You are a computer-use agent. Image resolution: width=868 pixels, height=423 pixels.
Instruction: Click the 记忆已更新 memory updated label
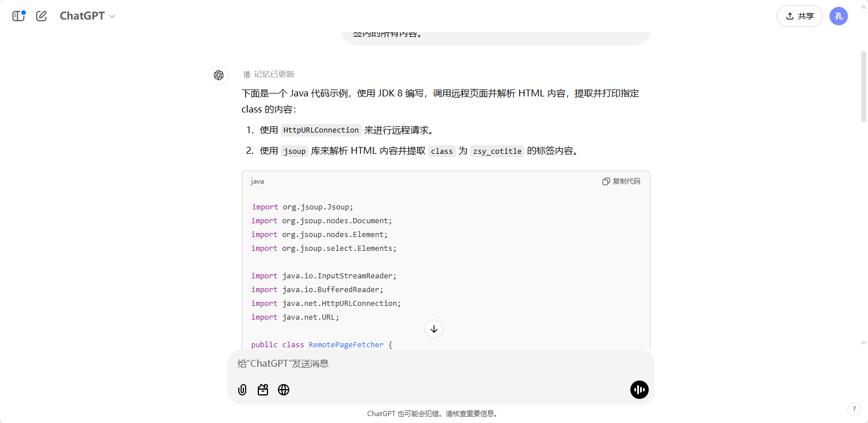pos(274,74)
